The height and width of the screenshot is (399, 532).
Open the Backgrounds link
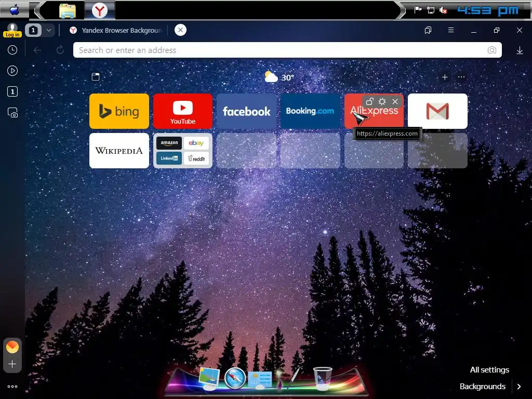click(x=483, y=387)
